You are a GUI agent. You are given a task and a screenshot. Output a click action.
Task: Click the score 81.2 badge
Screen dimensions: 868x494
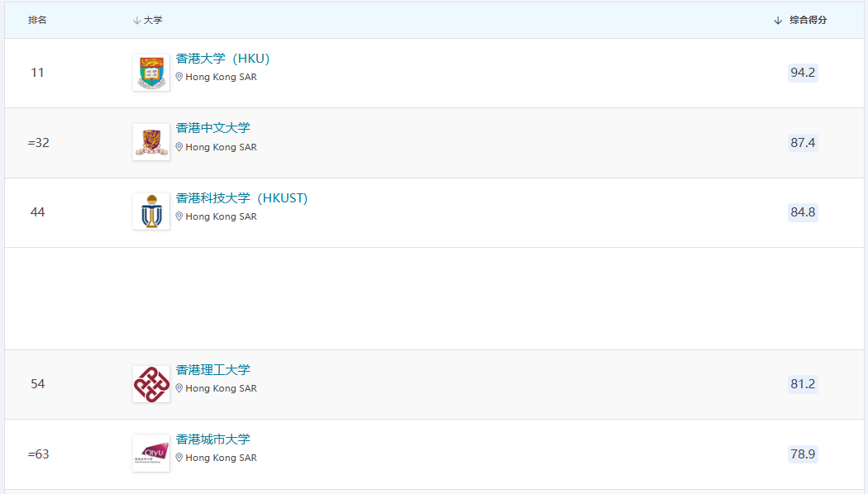[803, 384]
